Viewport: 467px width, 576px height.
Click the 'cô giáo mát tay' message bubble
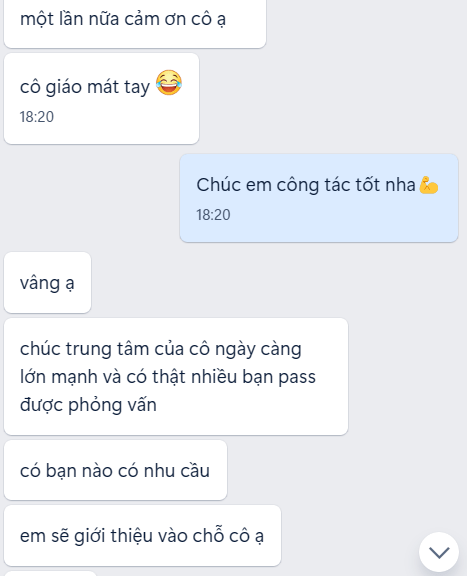pos(101,98)
